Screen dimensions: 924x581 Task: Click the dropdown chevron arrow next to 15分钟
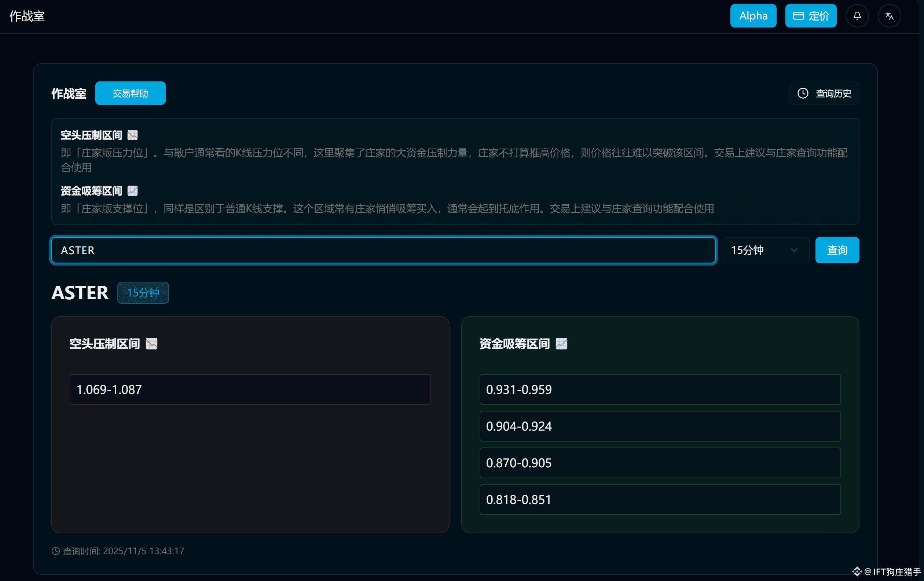794,250
